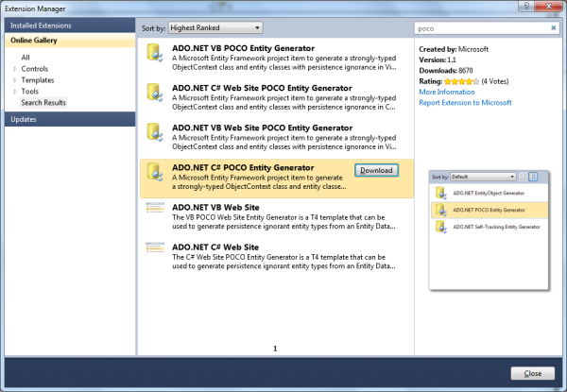The height and width of the screenshot is (392, 567).
Task: Click the ADO.NET C# POCO Entity Generator icon
Action: click(154, 172)
